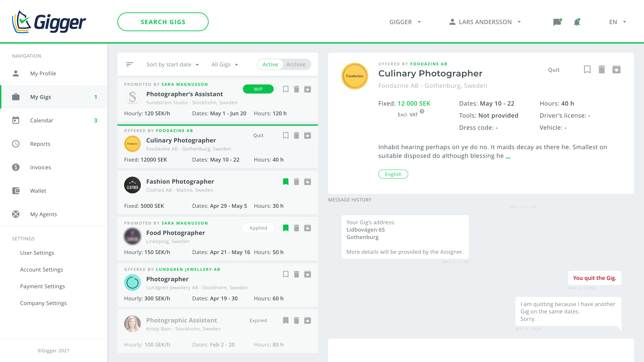Select the Fashion Photographer gig title
The image size is (644, 362).
pyautogui.click(x=180, y=181)
